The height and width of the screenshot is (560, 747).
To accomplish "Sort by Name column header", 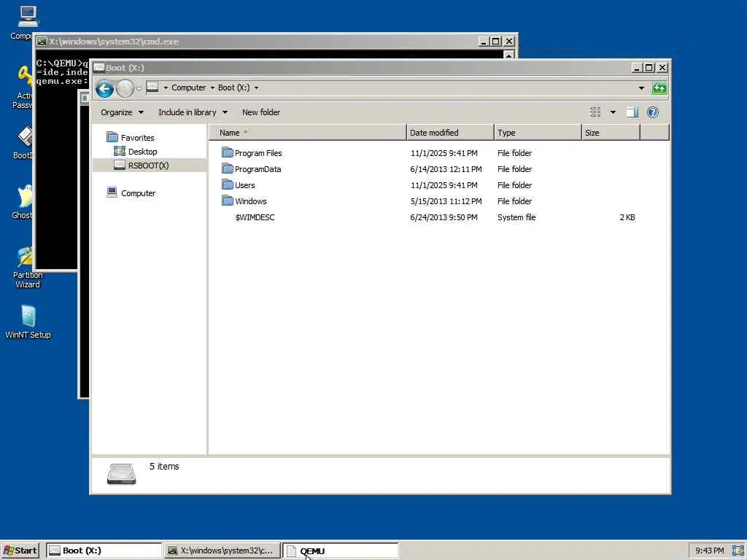I will pyautogui.click(x=307, y=133).
